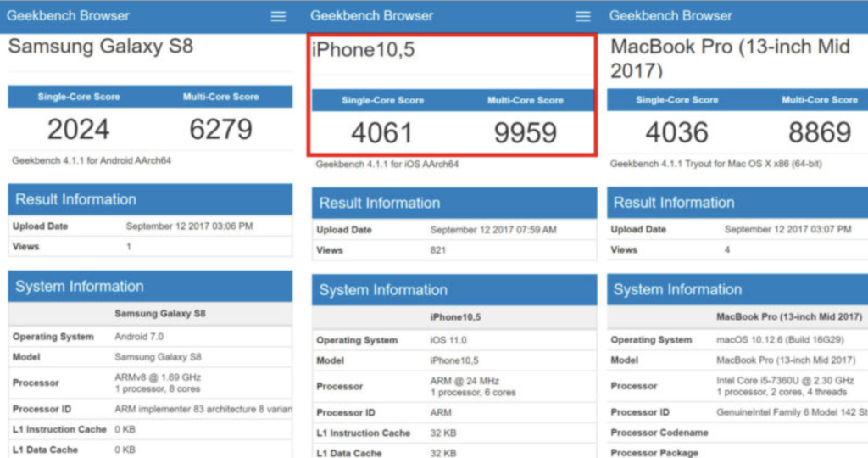
Task: Click Multi-Core Score header in Galaxy S8 panel
Action: tap(221, 97)
